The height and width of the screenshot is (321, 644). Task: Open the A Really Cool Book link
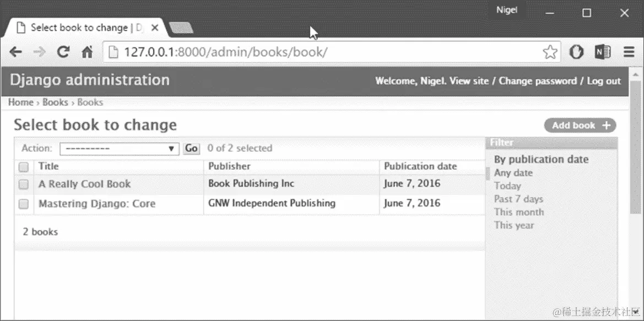click(x=85, y=184)
